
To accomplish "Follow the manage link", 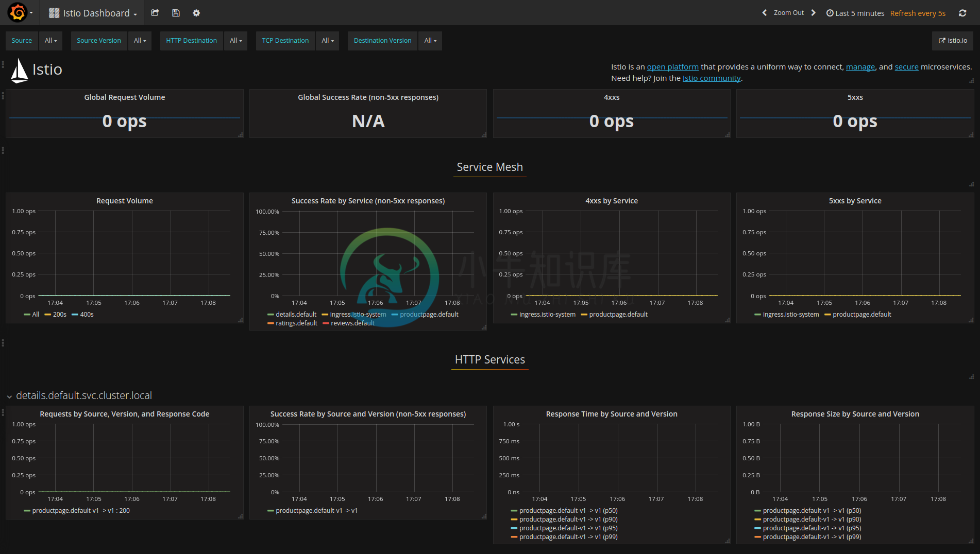I will [x=860, y=67].
